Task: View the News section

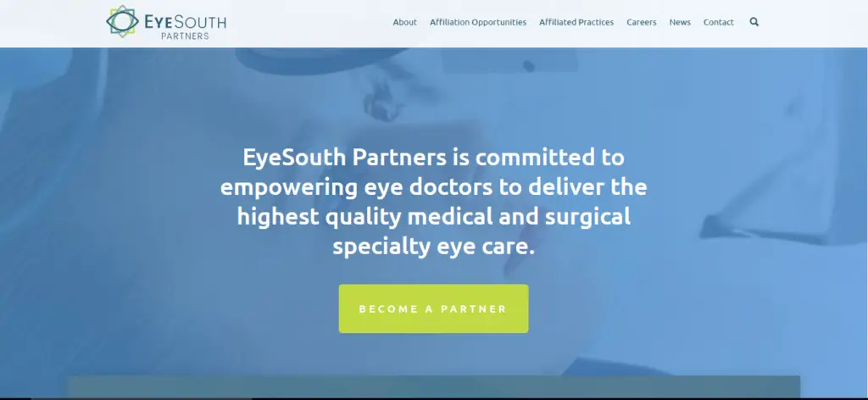Action: 680,22
